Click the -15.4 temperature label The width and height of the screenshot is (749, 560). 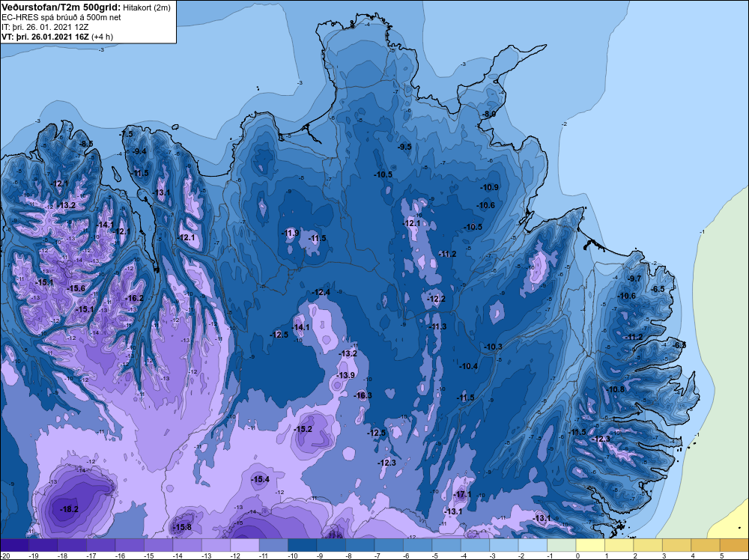pyautogui.click(x=261, y=479)
